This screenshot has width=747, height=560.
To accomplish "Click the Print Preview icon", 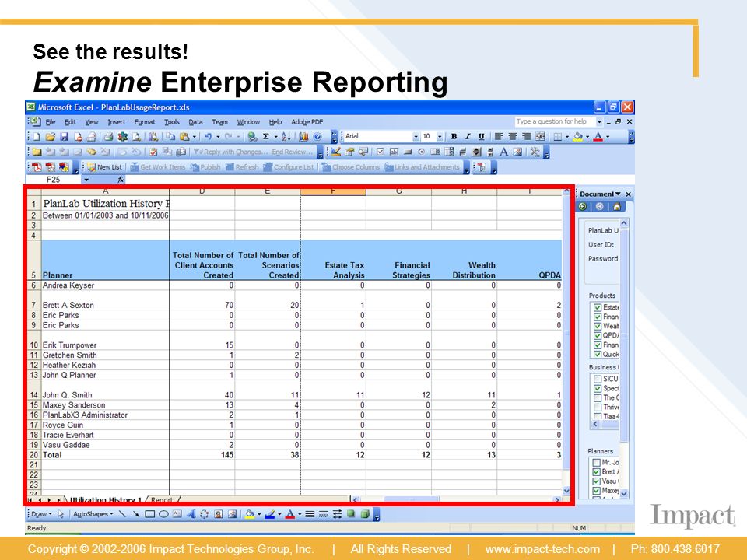I will pyautogui.click(x=136, y=137).
